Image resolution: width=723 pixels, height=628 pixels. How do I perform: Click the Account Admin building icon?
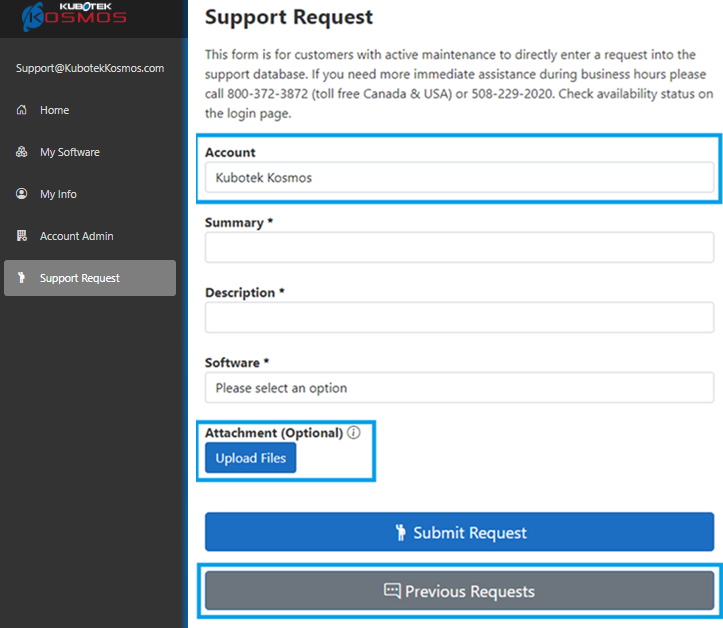(22, 236)
